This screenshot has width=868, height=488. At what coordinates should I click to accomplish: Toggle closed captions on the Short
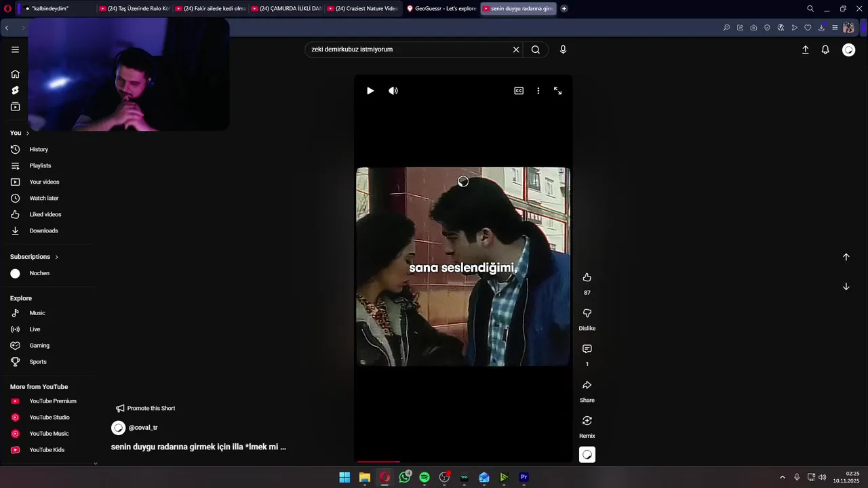(519, 91)
